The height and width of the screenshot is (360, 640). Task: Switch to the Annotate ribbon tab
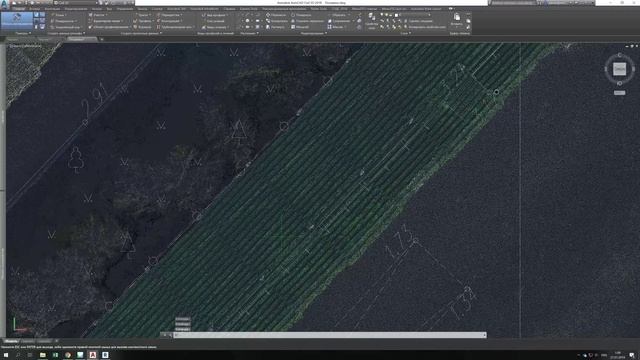[x=52, y=9]
